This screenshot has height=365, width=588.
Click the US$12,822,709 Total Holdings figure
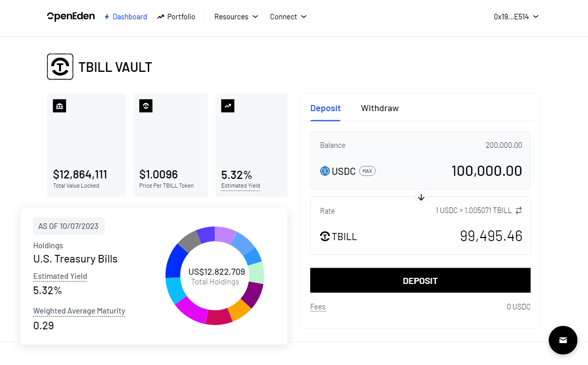[x=216, y=272]
